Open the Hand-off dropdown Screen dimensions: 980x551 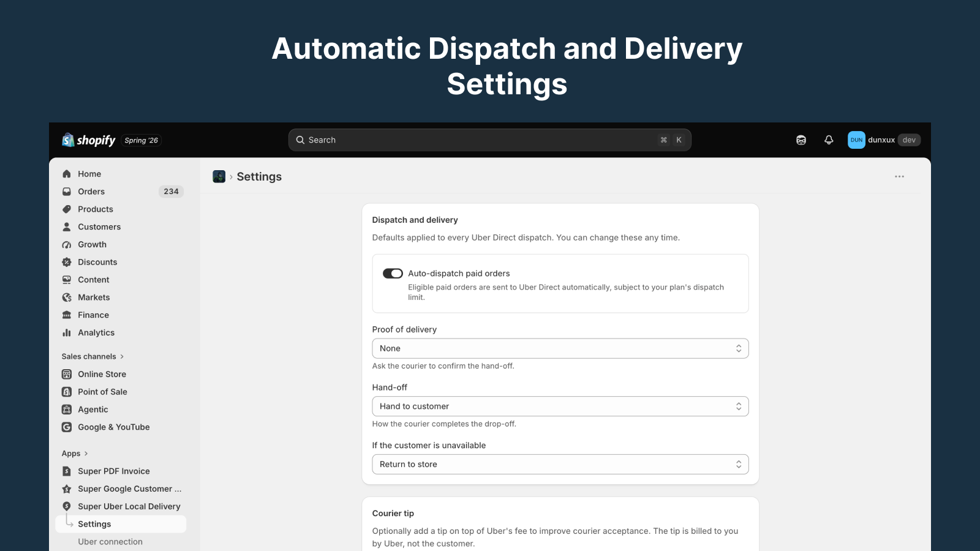click(560, 407)
